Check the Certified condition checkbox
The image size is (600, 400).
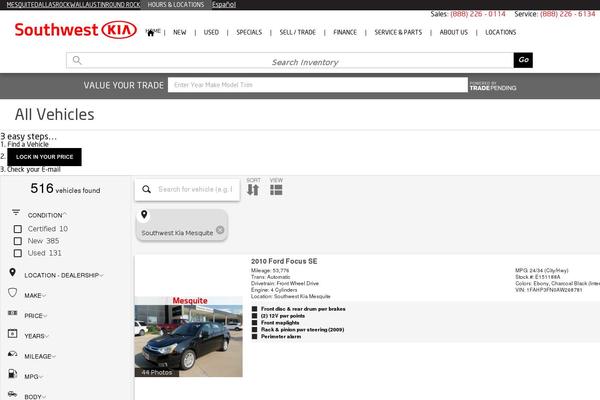18,229
